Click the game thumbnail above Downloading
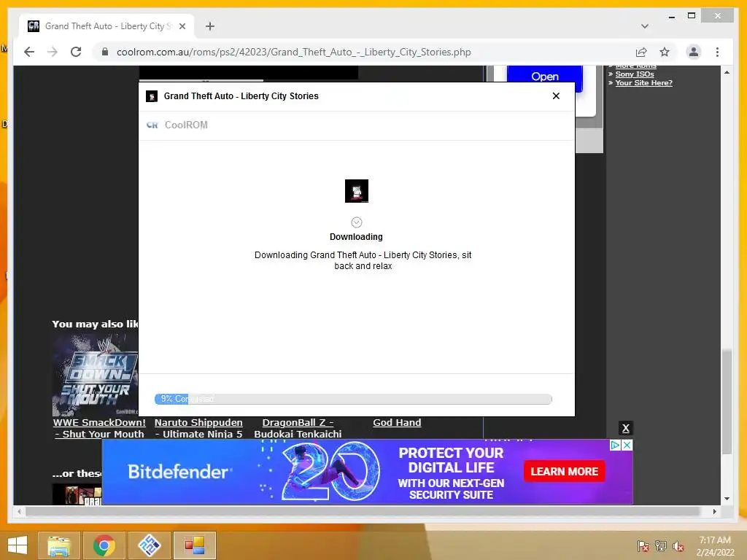 click(356, 191)
